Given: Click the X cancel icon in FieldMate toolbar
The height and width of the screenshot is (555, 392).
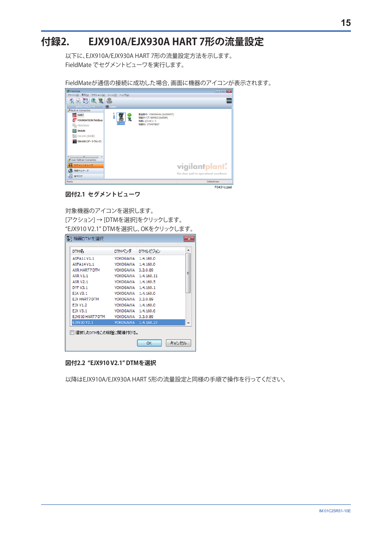Looking at the screenshot, I should coord(78,100).
